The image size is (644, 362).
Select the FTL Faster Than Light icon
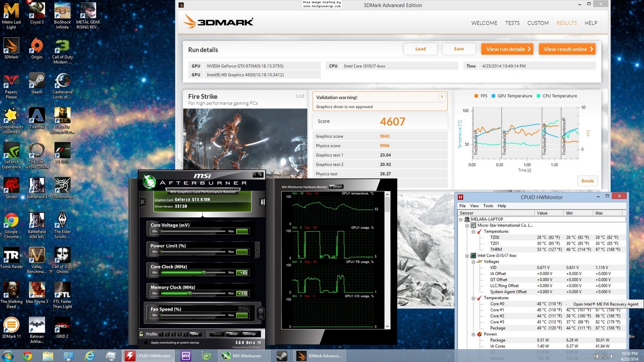62,295
